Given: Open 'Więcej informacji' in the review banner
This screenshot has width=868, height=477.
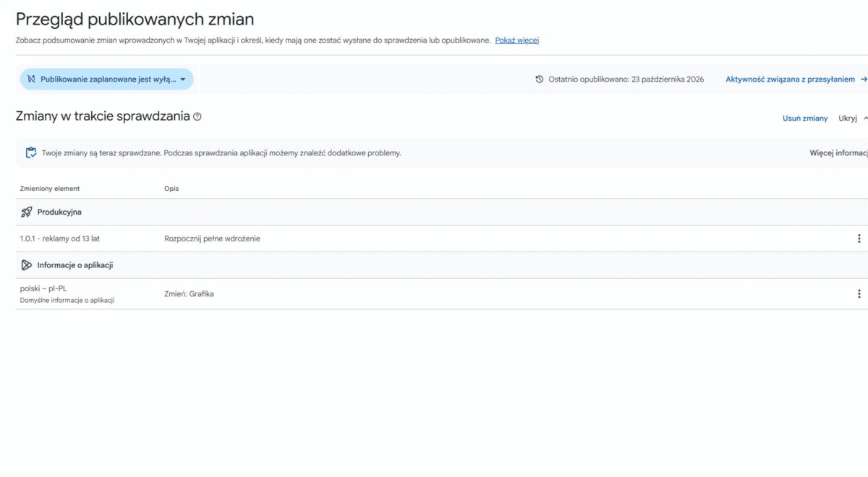Looking at the screenshot, I should 838,153.
